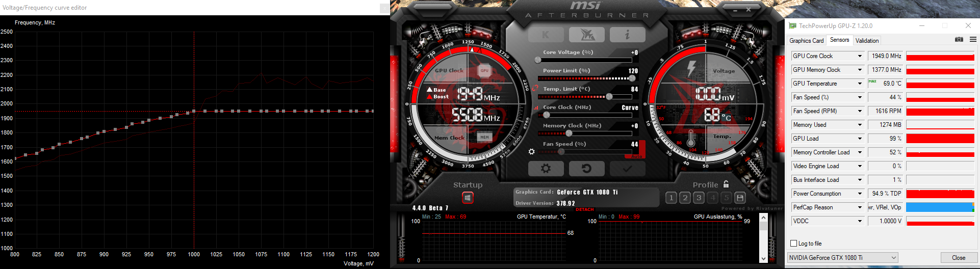
Task: Minimize the MSI Afterburner window
Action: [734, 10]
